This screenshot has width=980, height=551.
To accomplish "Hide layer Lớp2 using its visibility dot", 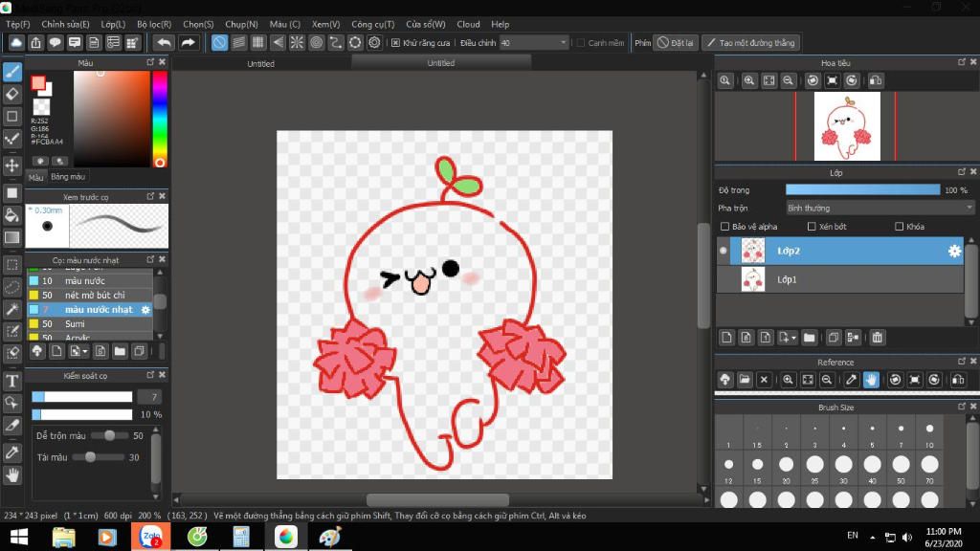I will point(724,252).
